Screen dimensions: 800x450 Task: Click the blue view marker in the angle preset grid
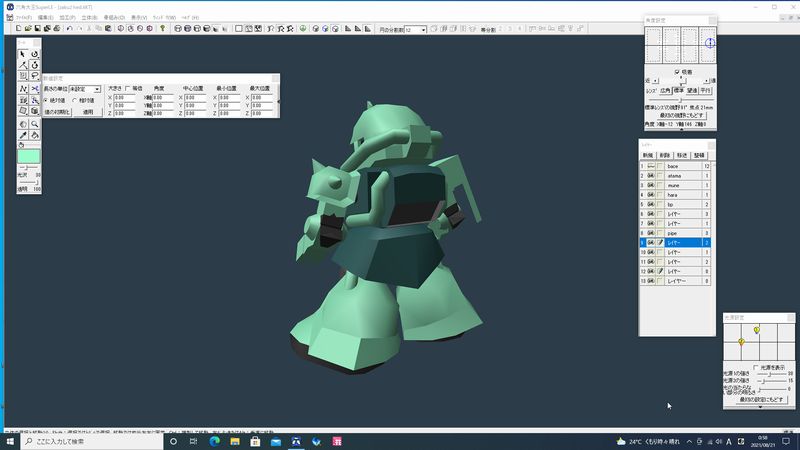point(710,43)
